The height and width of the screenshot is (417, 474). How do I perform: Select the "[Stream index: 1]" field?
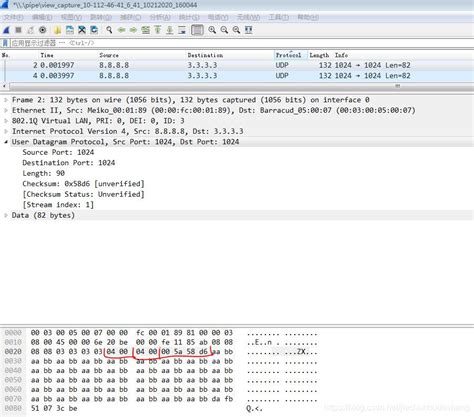coord(58,205)
